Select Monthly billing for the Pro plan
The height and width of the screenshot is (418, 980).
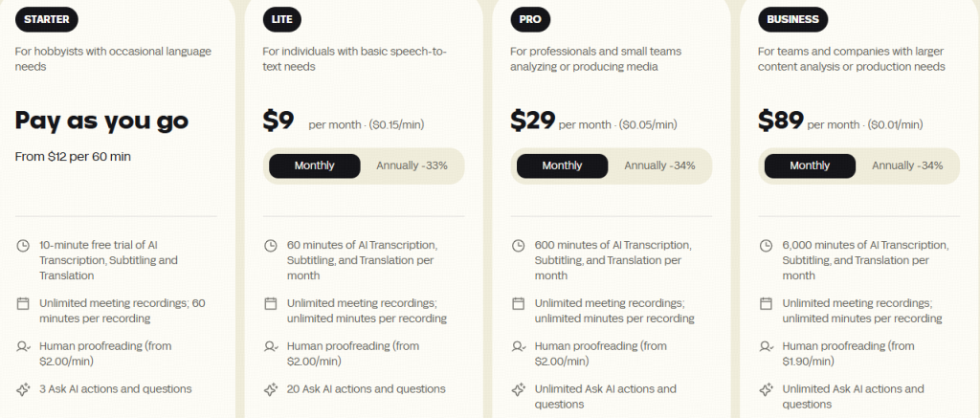(x=562, y=165)
